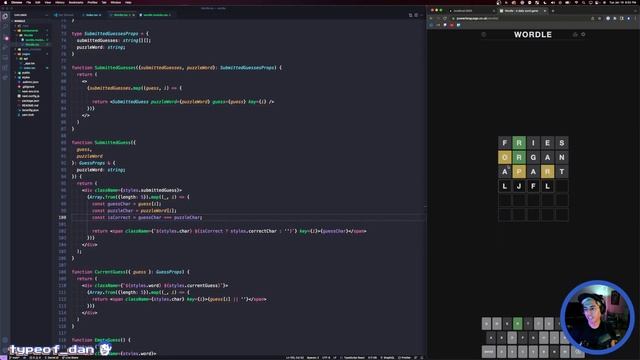
Task: Reload the Wordle page in Chrome
Action: pyautogui.click(x=444, y=18)
